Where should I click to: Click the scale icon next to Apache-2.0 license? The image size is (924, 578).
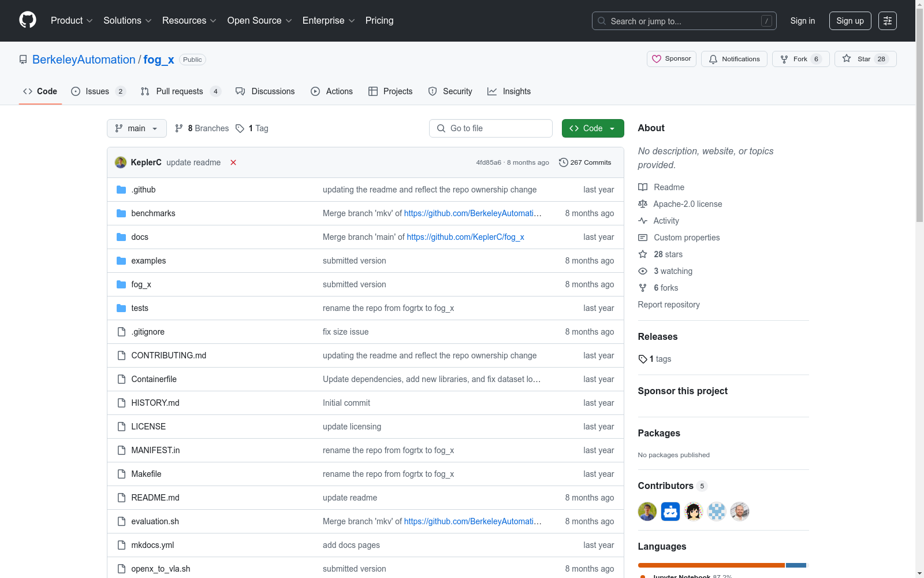pyautogui.click(x=643, y=204)
